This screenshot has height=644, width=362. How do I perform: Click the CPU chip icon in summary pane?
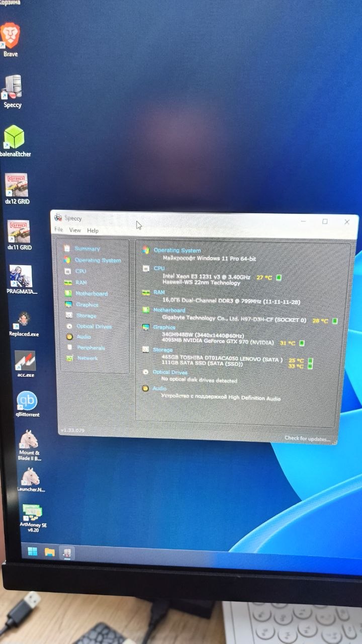click(146, 269)
